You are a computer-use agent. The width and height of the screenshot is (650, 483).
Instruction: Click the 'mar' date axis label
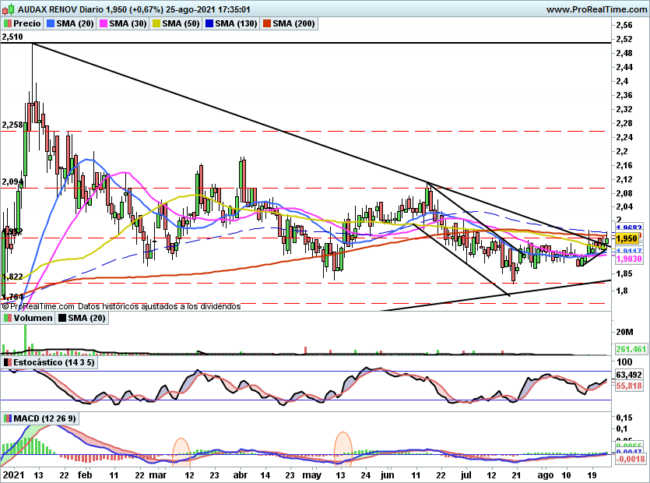[158, 475]
